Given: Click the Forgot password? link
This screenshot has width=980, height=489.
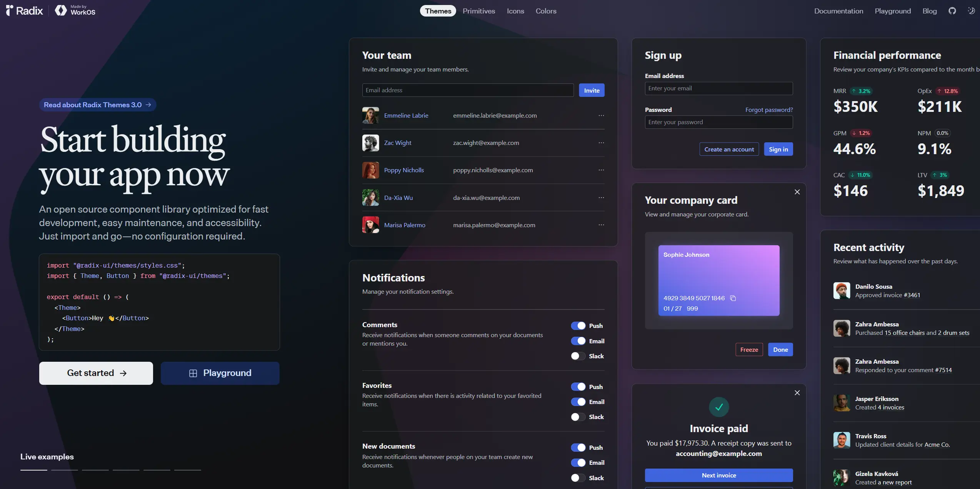Looking at the screenshot, I should point(769,110).
